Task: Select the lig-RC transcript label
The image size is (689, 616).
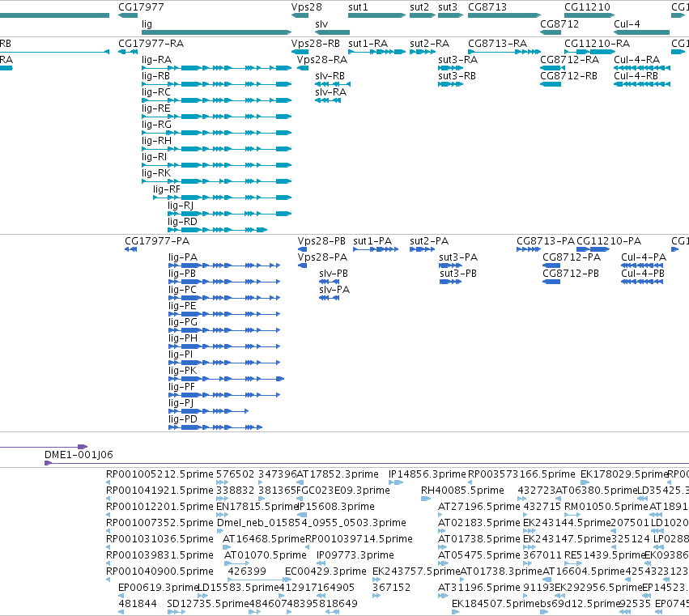Action: (x=156, y=92)
